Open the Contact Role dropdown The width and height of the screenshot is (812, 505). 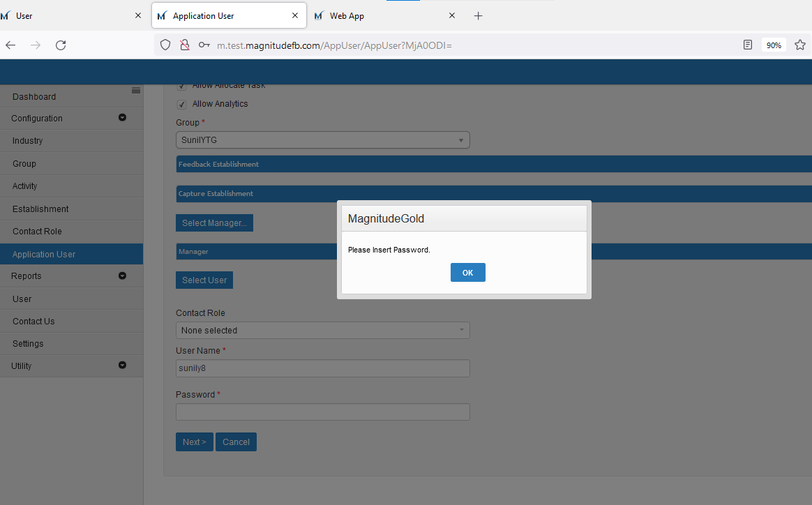322,331
